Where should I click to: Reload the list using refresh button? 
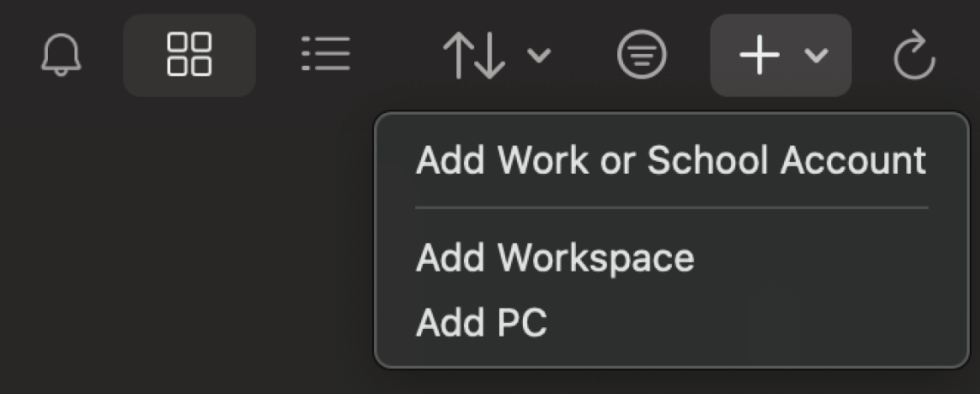(914, 55)
